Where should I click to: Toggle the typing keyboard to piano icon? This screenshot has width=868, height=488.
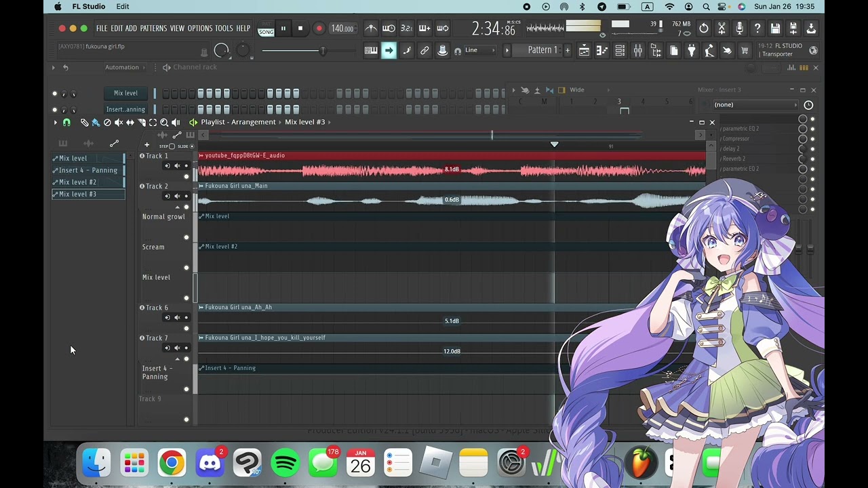click(371, 51)
